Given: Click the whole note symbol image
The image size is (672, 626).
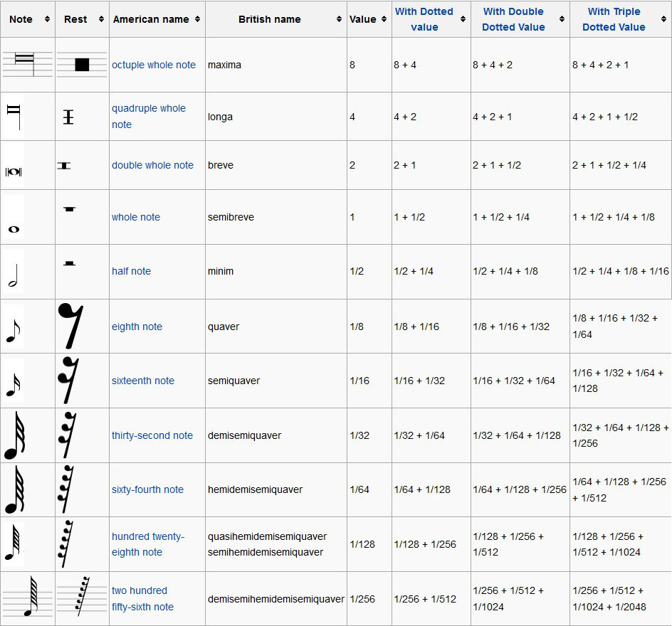Looking at the screenshot, I should pyautogui.click(x=14, y=228).
